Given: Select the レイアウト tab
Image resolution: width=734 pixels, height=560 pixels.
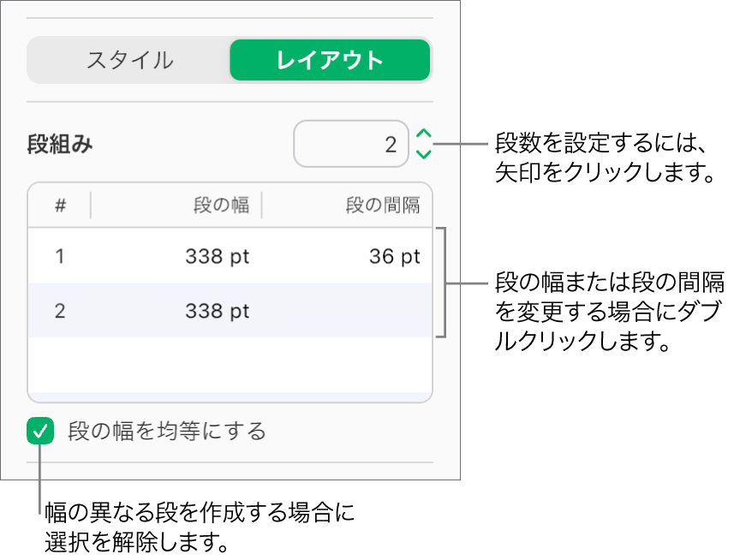Looking at the screenshot, I should (x=330, y=61).
